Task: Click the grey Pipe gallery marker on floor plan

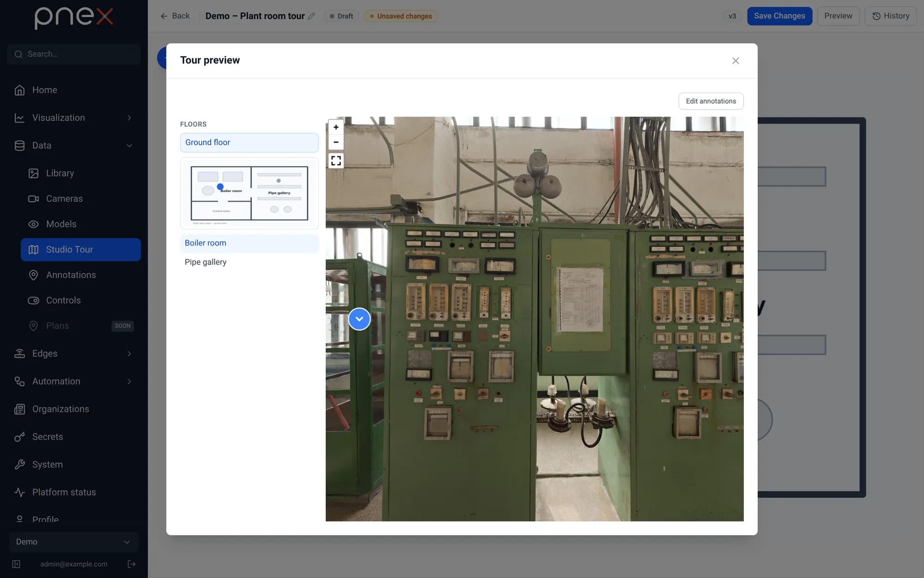Action: coord(279,180)
